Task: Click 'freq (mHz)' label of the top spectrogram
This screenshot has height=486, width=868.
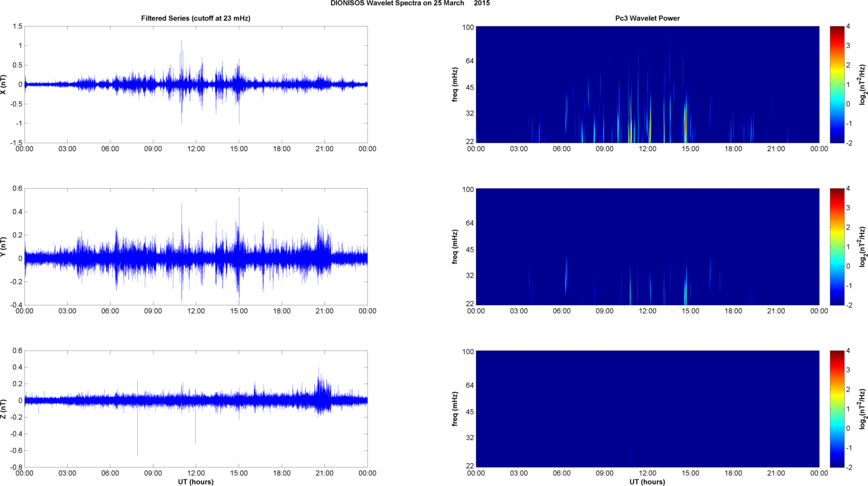Action: [x=455, y=84]
